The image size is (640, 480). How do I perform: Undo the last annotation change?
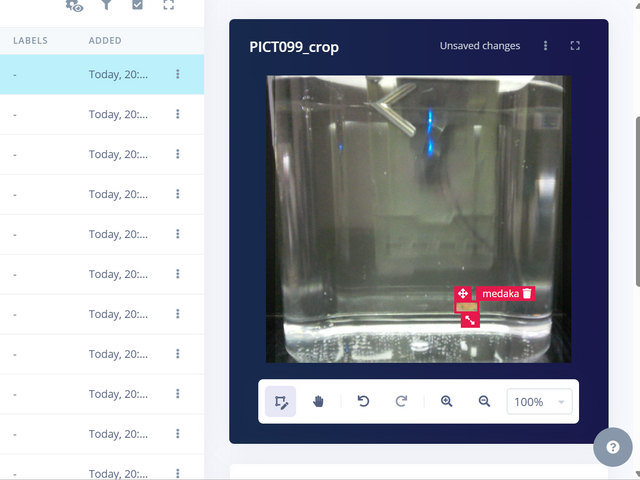(x=364, y=401)
